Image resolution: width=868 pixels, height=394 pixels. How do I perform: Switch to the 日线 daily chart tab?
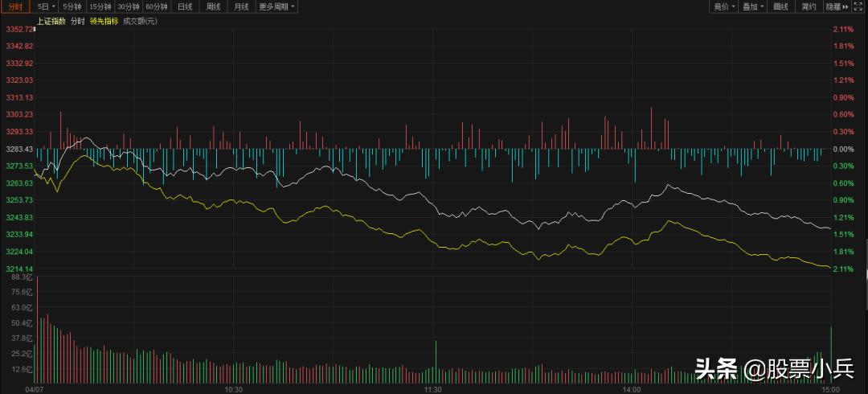pyautogui.click(x=185, y=6)
